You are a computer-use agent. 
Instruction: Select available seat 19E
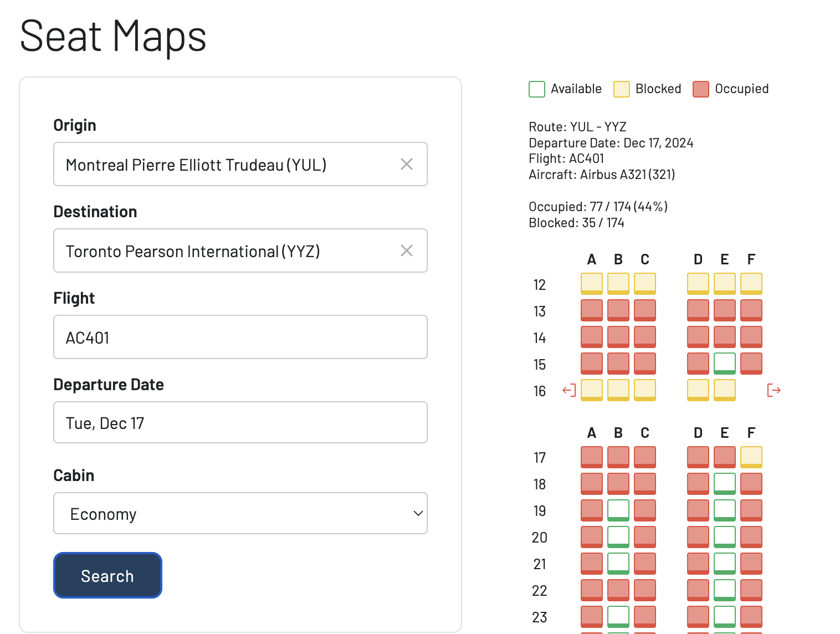click(x=725, y=510)
